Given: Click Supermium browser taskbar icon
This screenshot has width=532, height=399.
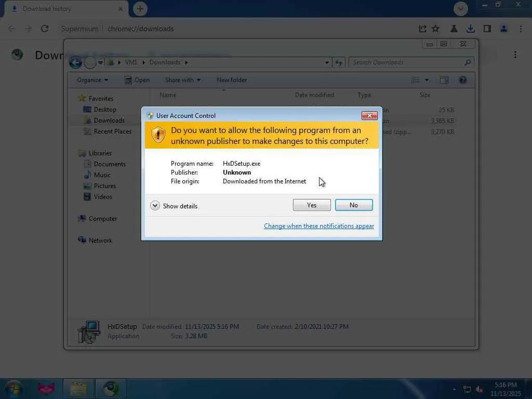Looking at the screenshot, I should coord(111,389).
